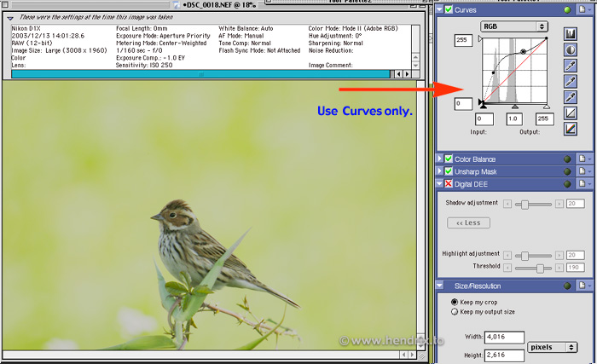Select the middle eyedropper in Curves
The width and height of the screenshot is (597, 364).
click(570, 82)
